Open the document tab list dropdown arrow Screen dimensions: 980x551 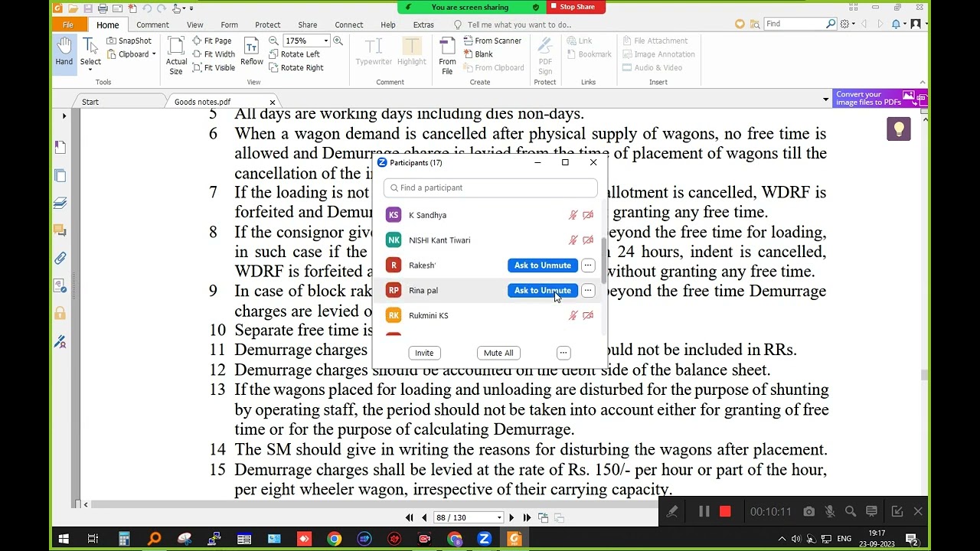point(825,99)
